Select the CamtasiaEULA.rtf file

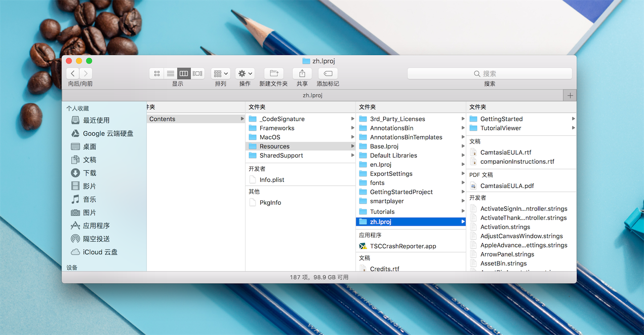click(x=521, y=153)
